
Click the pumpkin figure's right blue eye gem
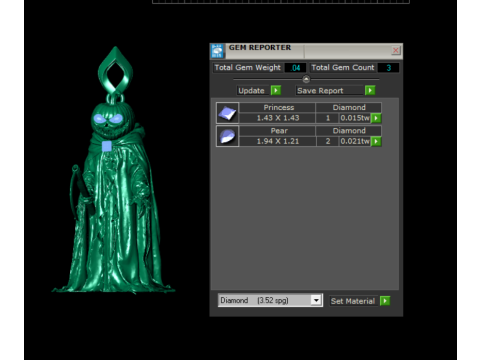pos(116,118)
